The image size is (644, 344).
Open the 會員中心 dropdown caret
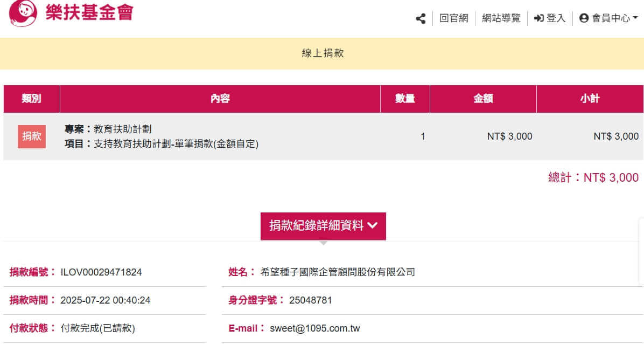(x=635, y=18)
